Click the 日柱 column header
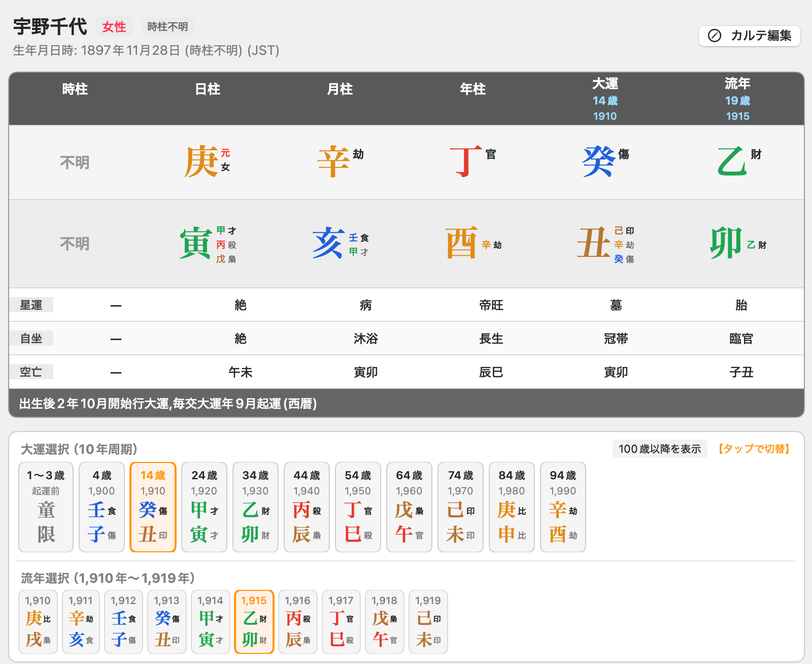The image size is (812, 664). pyautogui.click(x=208, y=89)
